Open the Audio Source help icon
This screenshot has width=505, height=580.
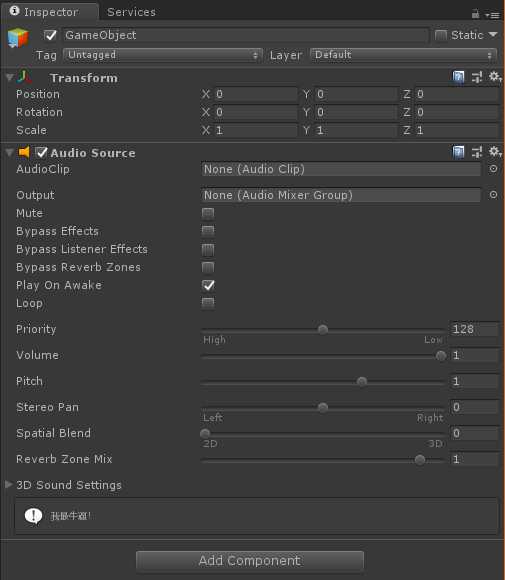[x=458, y=152]
